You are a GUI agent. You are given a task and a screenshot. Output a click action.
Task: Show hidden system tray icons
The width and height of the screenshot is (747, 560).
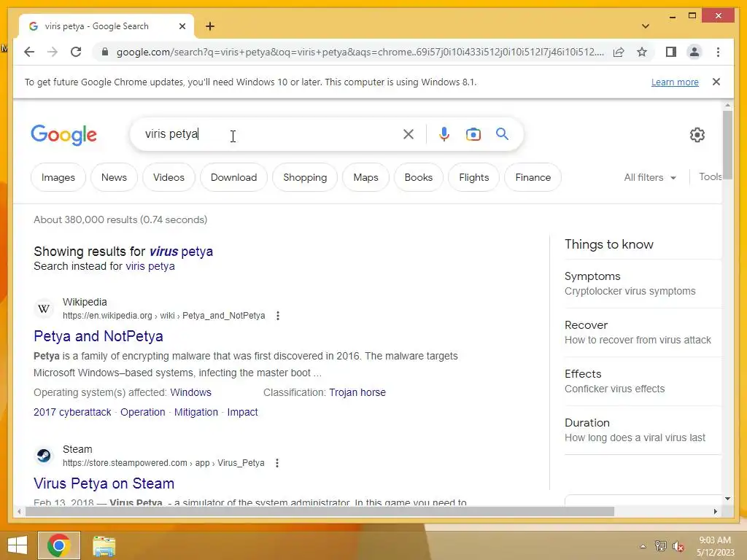[643, 546]
